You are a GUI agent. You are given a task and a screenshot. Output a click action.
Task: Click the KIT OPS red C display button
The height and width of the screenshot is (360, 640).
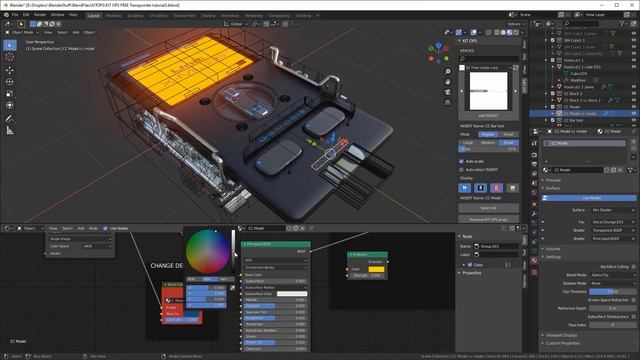coord(496,188)
